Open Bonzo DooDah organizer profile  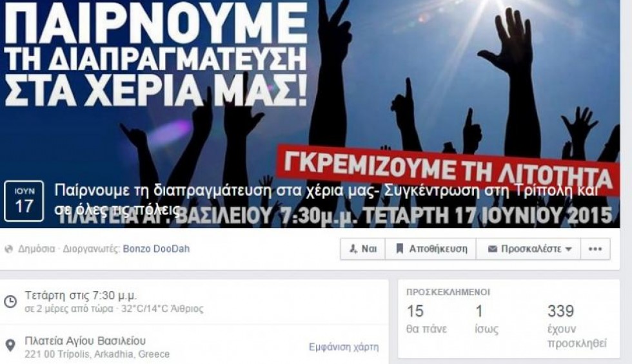pos(156,249)
